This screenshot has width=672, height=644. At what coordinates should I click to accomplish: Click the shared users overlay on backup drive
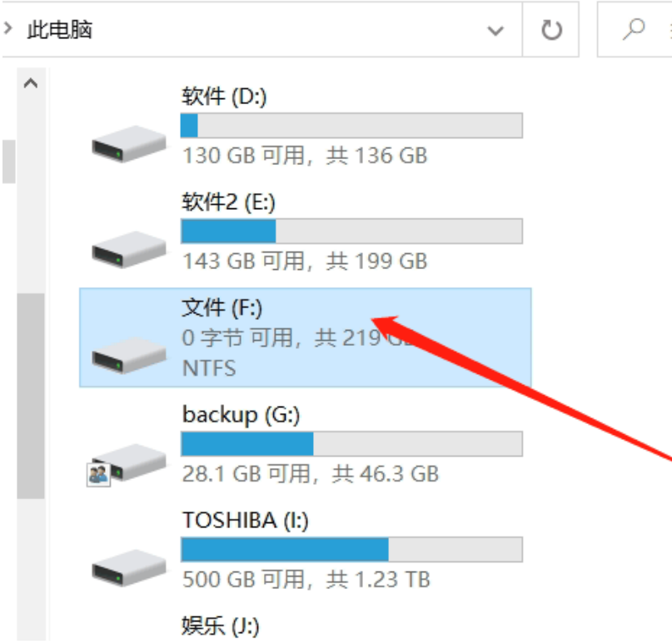(x=98, y=475)
